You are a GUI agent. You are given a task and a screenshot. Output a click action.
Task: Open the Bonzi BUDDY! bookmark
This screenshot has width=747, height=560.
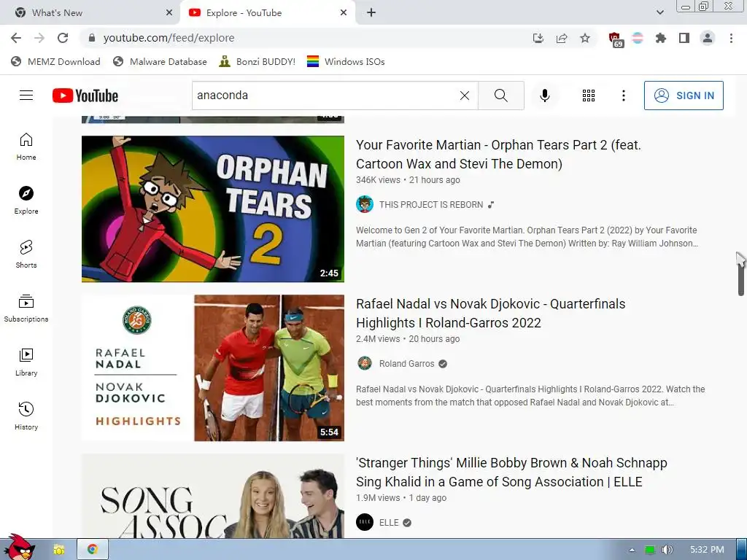click(258, 61)
